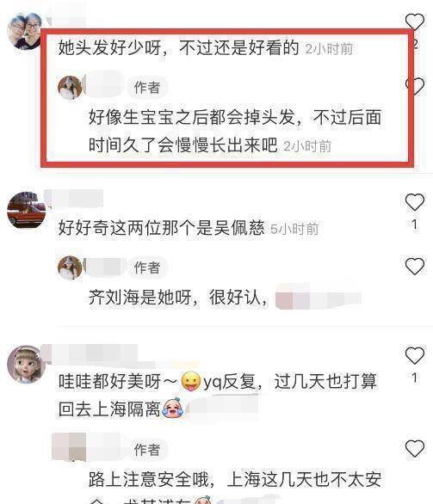Tap heart beside the 路上注意安全哦 reply
Viewport: 433px width, 504px height.
(x=415, y=448)
